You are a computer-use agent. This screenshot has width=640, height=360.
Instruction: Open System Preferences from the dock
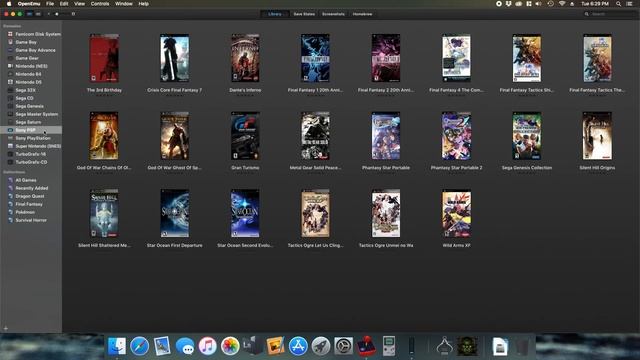tap(344, 346)
